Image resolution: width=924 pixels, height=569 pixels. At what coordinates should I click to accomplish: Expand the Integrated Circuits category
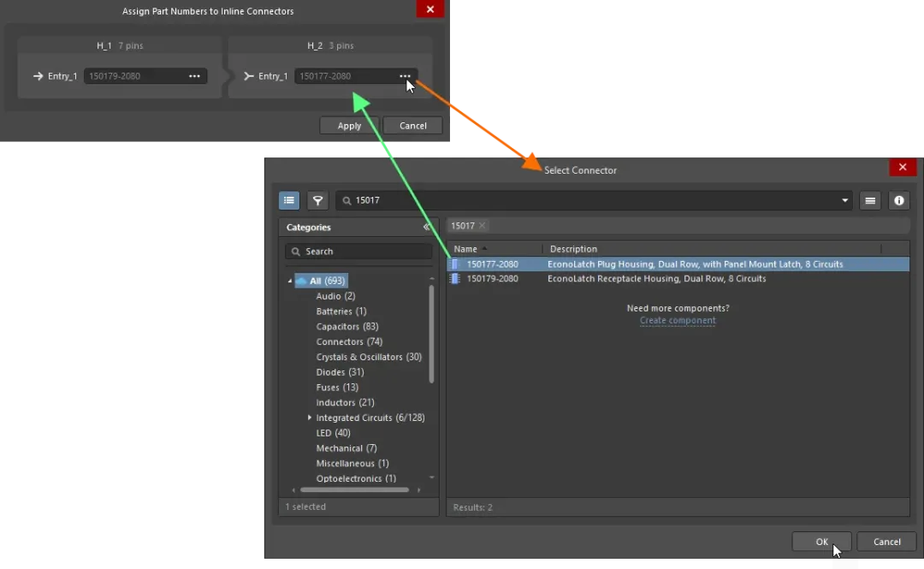coord(310,418)
